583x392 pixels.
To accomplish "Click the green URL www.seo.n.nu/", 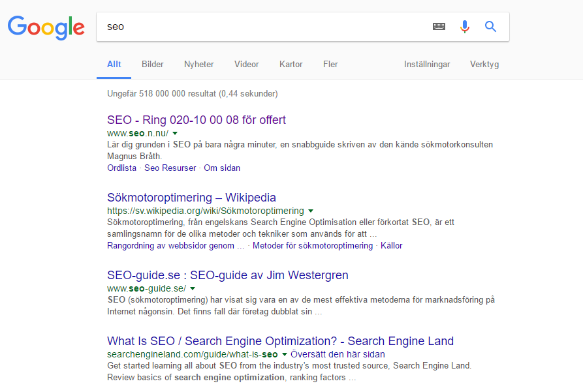I will pyautogui.click(x=138, y=133).
